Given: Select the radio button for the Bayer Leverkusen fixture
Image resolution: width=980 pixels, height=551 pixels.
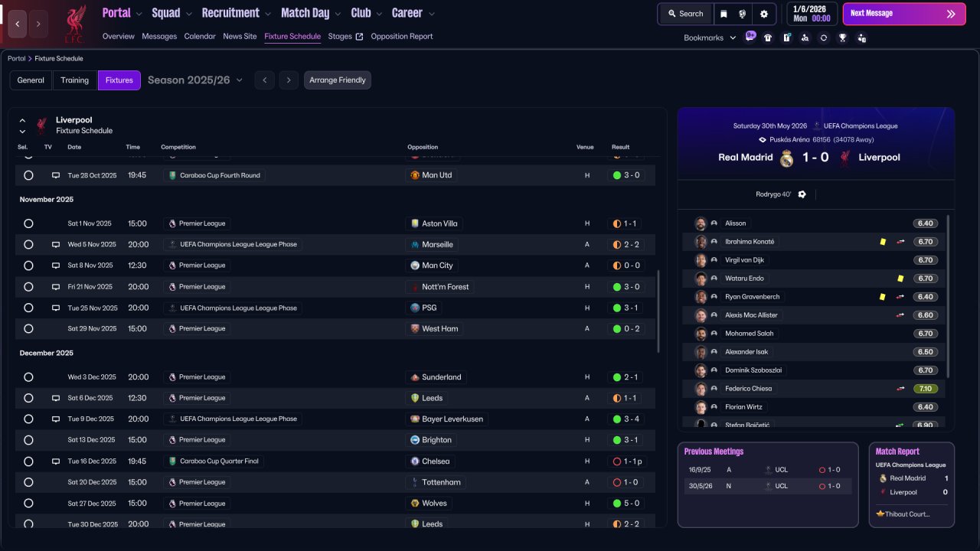Looking at the screenshot, I should [x=28, y=419].
